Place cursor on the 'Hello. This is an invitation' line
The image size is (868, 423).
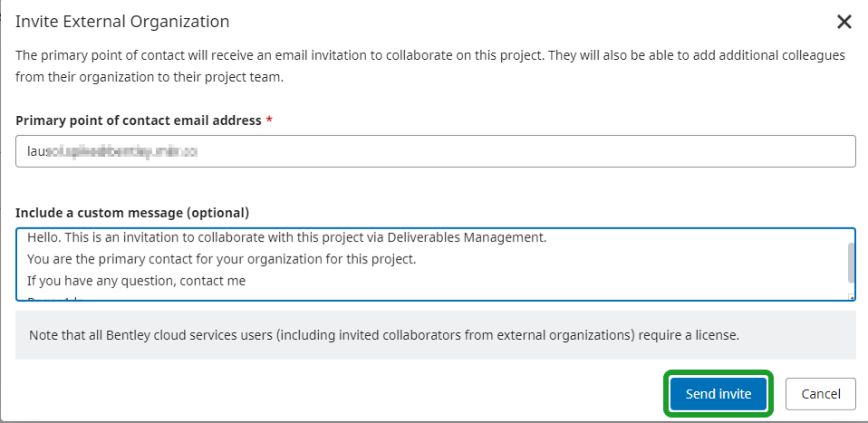[181, 238]
